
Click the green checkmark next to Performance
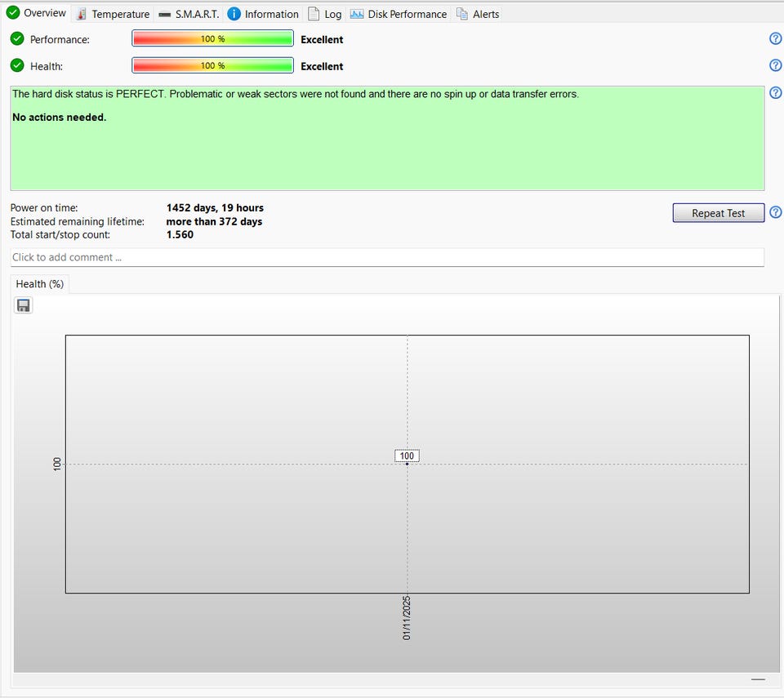pyautogui.click(x=17, y=39)
